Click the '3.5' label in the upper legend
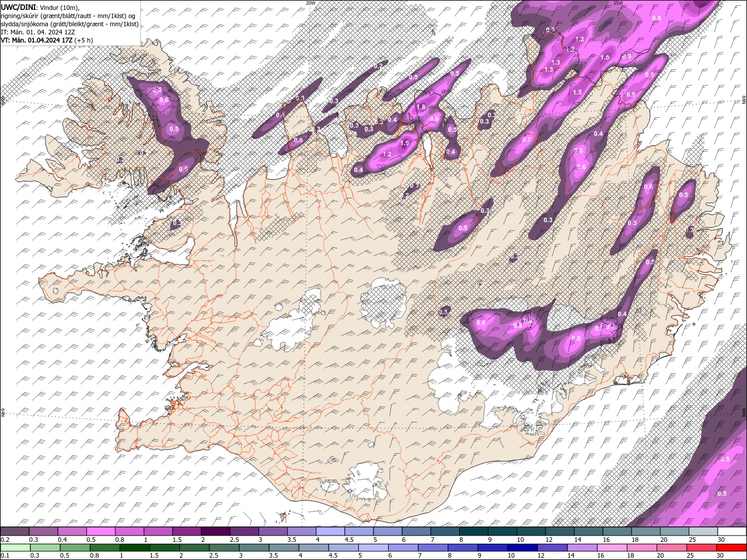 tap(292, 540)
